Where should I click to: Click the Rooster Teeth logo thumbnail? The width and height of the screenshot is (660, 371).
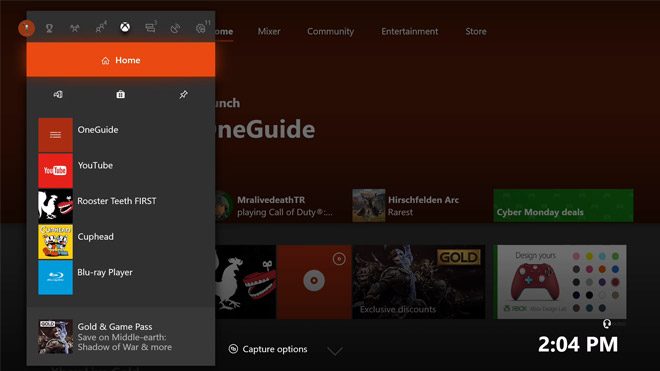[56, 206]
